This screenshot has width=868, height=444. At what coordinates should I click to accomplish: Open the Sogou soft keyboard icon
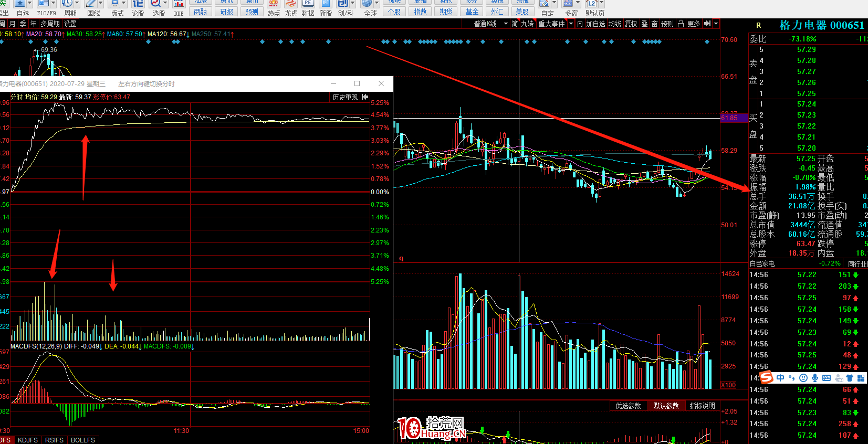[827, 378]
